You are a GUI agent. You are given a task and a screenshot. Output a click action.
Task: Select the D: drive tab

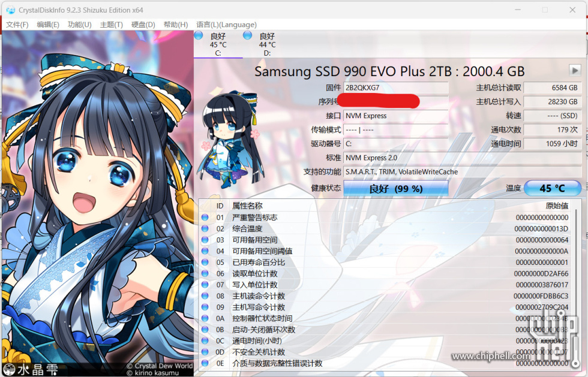click(x=267, y=44)
